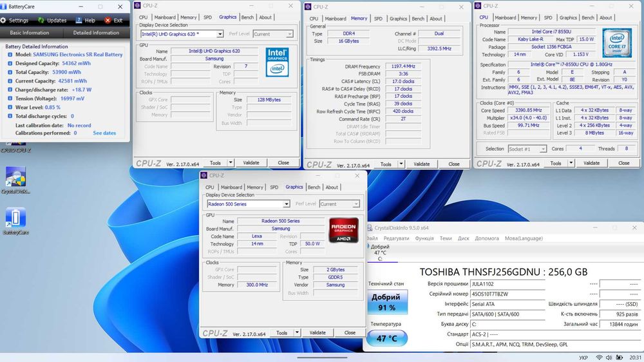The image size is (644, 362).
Task: Open Settings in BatteryCare toolbar
Action: click(15, 20)
